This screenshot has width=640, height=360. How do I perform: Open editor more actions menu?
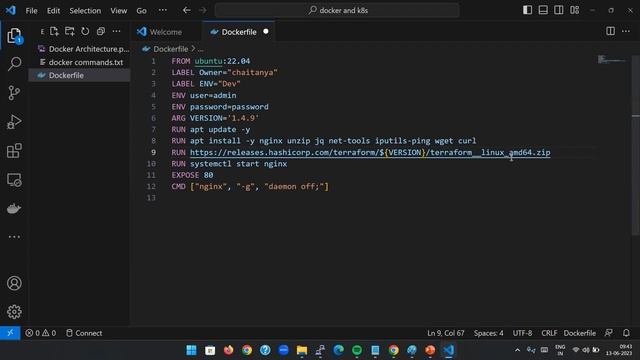(x=626, y=31)
